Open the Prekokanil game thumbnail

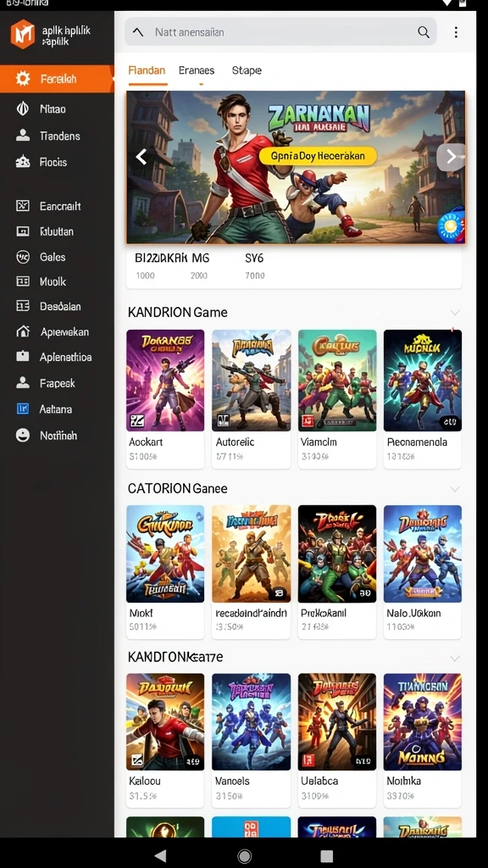pyautogui.click(x=337, y=554)
